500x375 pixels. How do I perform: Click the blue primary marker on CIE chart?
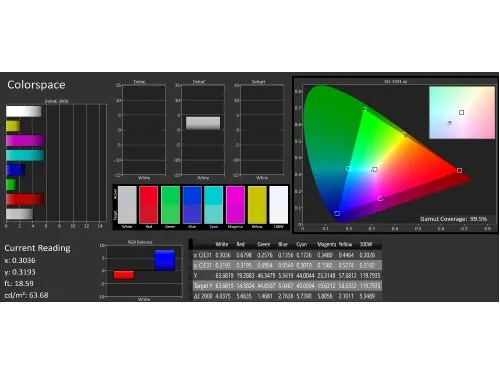click(x=337, y=213)
